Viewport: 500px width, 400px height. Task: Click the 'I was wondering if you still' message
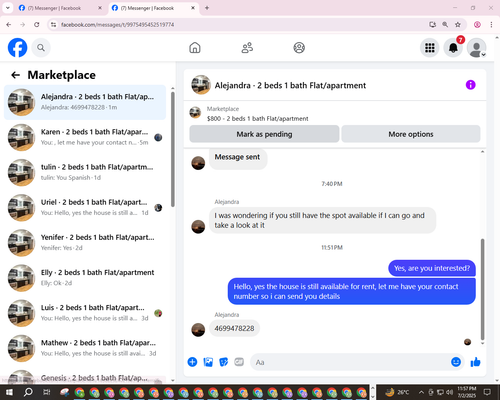[x=322, y=220]
